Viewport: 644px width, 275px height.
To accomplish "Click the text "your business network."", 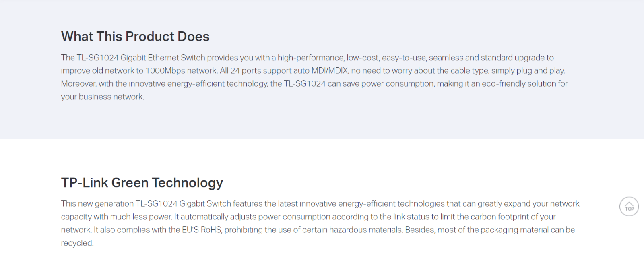I will 103,97.
